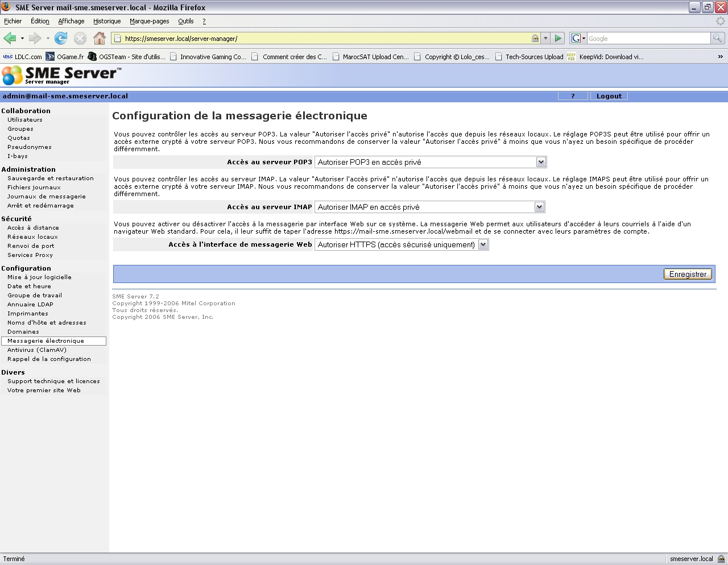
Task: Open Imprimantes link
Action: coord(28,314)
